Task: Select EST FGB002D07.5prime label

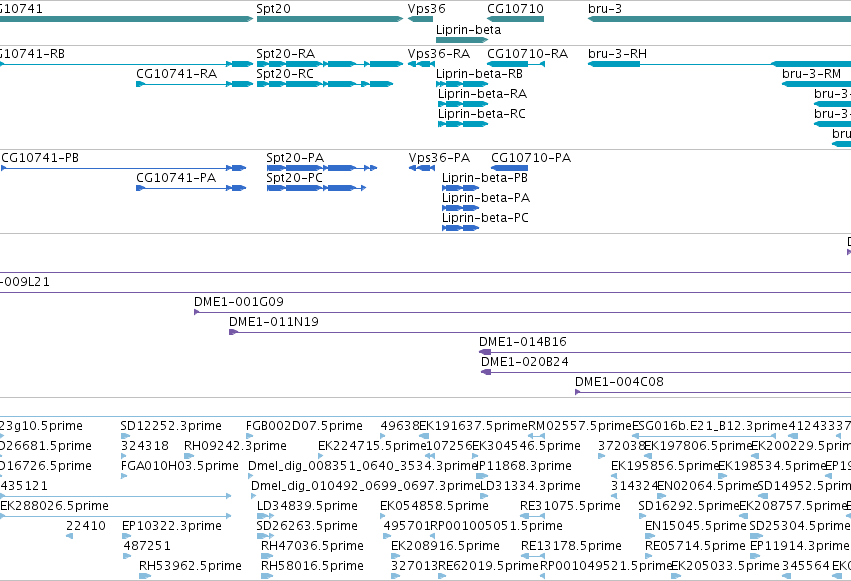Action: pos(304,426)
